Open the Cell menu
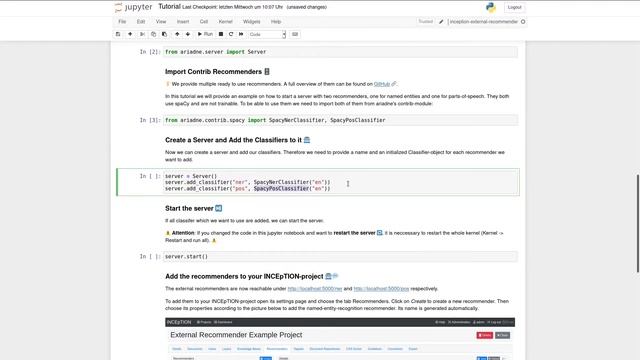The height and width of the screenshot is (360, 640). (204, 22)
